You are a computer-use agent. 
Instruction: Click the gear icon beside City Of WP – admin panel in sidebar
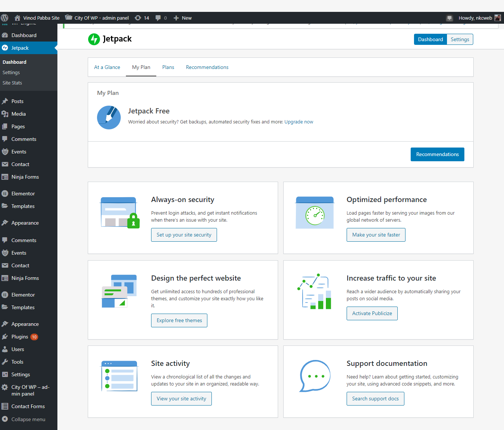tap(5, 387)
